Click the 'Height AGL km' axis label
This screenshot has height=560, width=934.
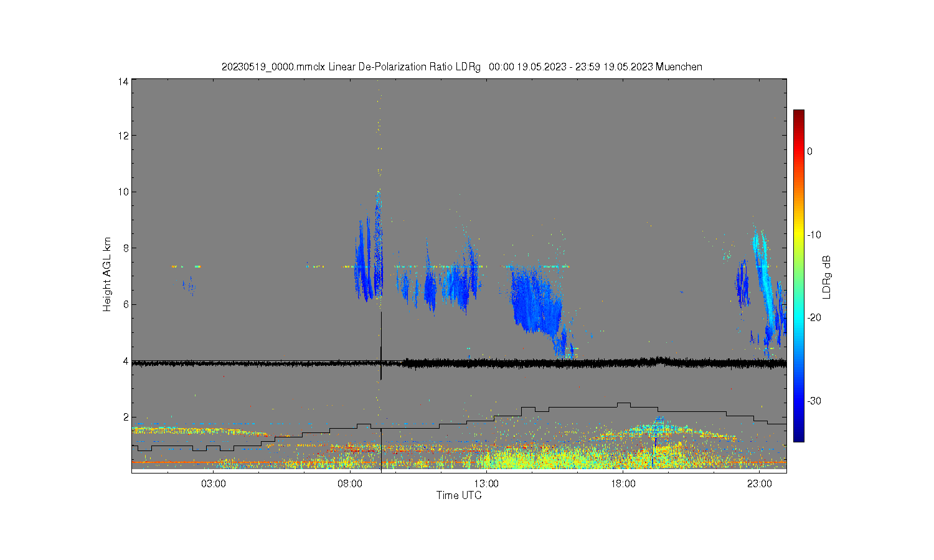click(107, 274)
